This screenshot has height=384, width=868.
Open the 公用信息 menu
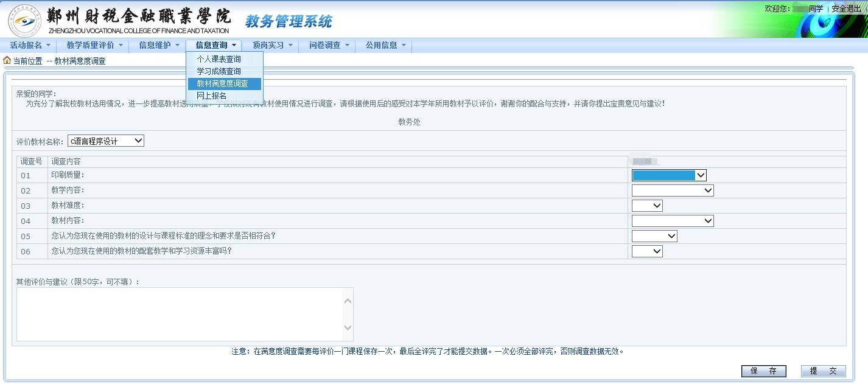coord(386,46)
